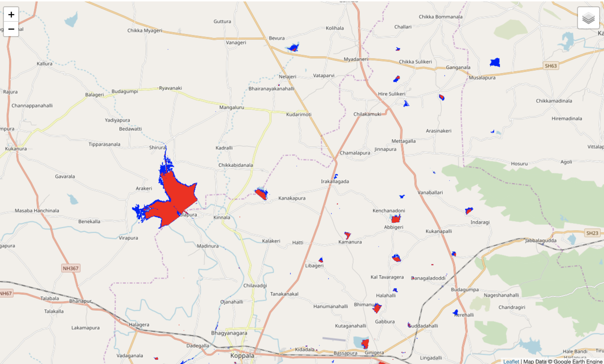
Task: Click the red patch near Kanakapura
Action: pyautogui.click(x=261, y=194)
